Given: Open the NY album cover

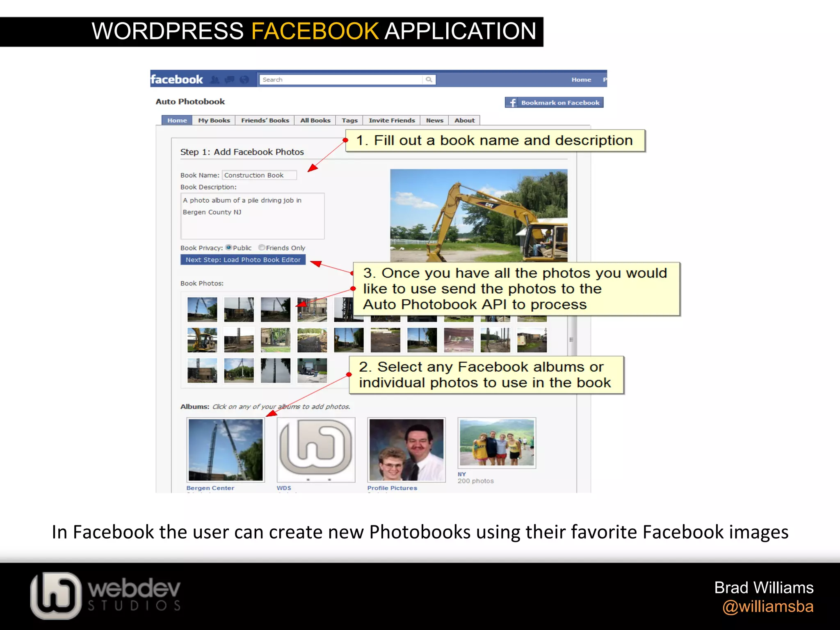Looking at the screenshot, I should [x=497, y=443].
